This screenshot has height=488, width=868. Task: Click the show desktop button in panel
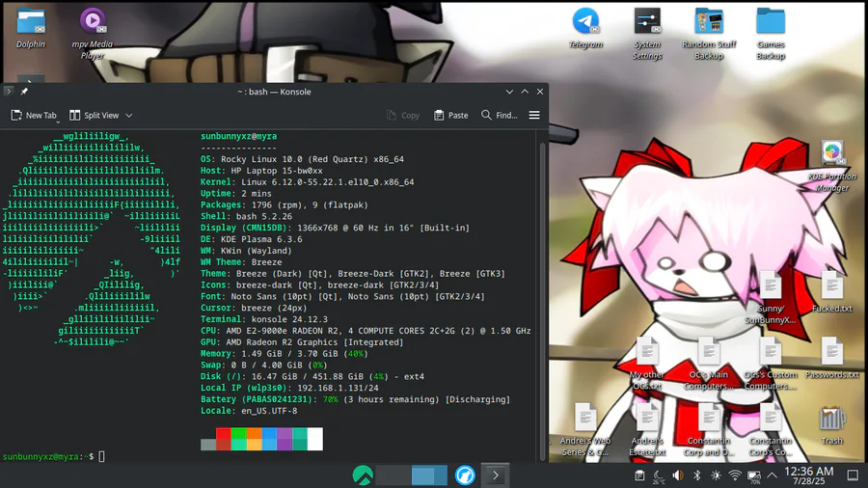tap(853, 475)
